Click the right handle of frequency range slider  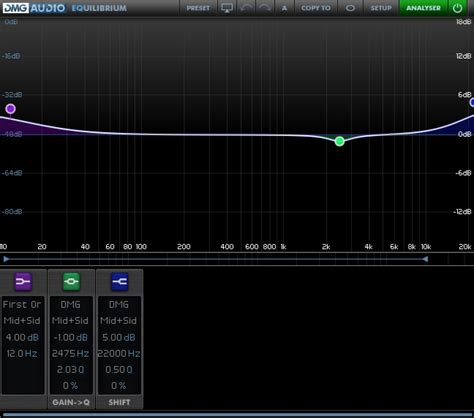point(425,259)
